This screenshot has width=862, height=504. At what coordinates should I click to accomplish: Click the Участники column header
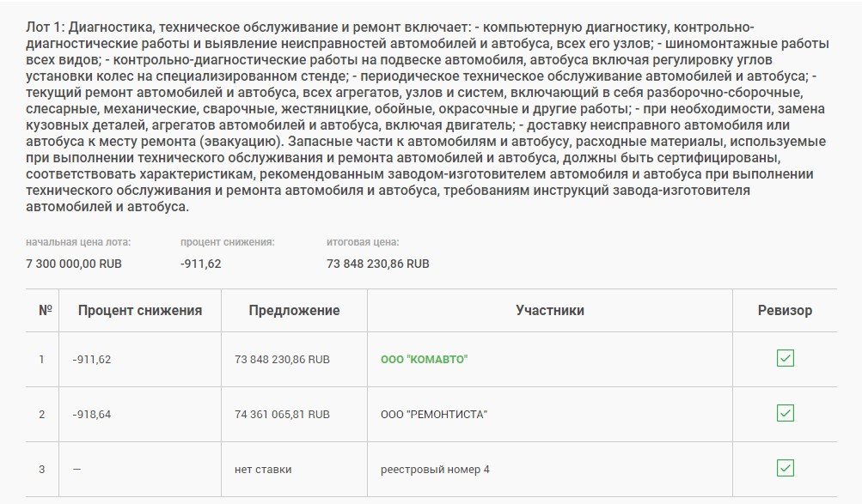click(550, 310)
